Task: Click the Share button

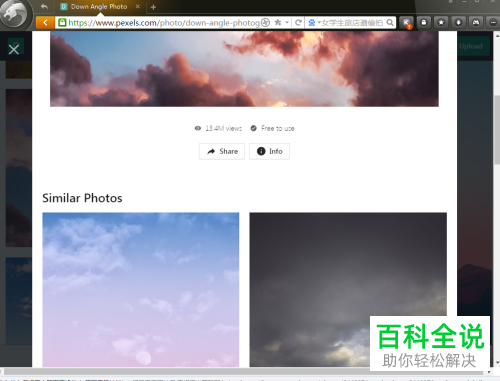Action: coord(222,151)
